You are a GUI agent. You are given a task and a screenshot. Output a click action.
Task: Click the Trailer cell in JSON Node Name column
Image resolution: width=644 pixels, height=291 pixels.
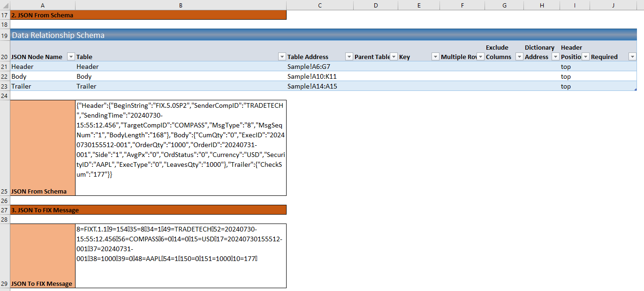tap(42, 86)
